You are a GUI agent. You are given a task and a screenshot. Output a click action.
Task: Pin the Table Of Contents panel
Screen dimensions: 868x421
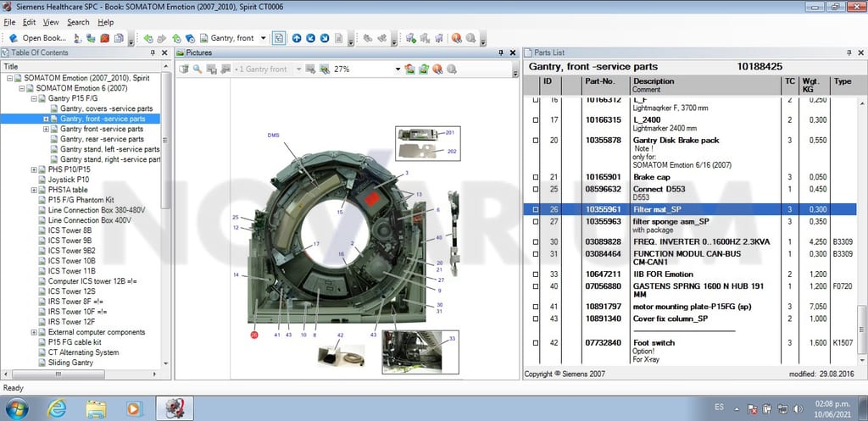(153, 53)
